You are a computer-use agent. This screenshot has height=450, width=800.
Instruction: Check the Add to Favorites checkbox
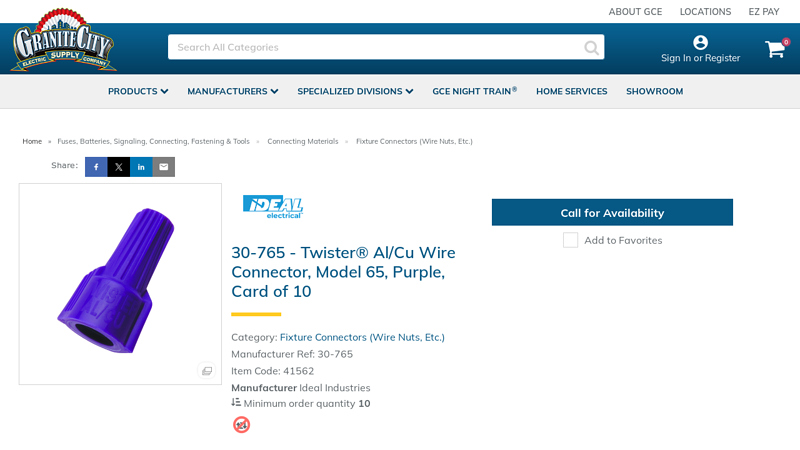tap(570, 240)
